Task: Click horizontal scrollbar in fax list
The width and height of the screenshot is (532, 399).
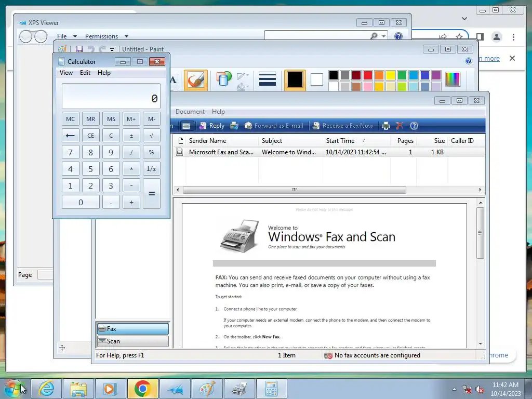Action: [x=295, y=190]
